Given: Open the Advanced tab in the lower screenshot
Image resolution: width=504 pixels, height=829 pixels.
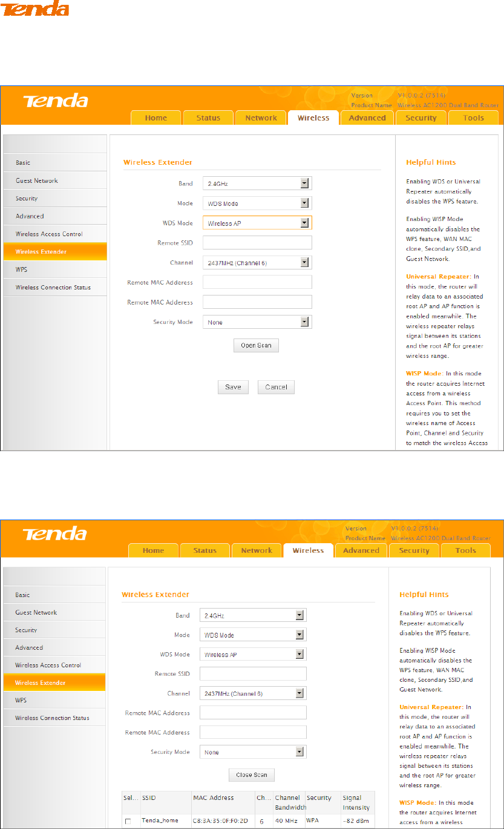Looking at the screenshot, I should (361, 550).
